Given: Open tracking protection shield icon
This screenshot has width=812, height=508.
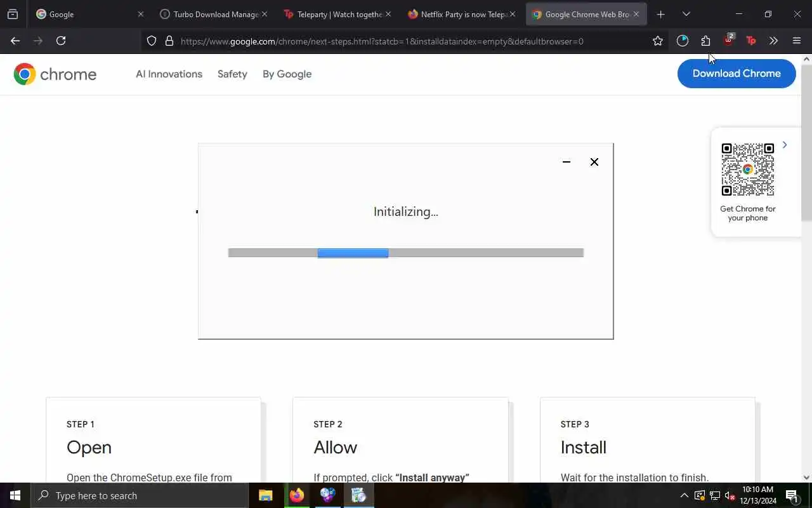Looking at the screenshot, I should [x=152, y=41].
